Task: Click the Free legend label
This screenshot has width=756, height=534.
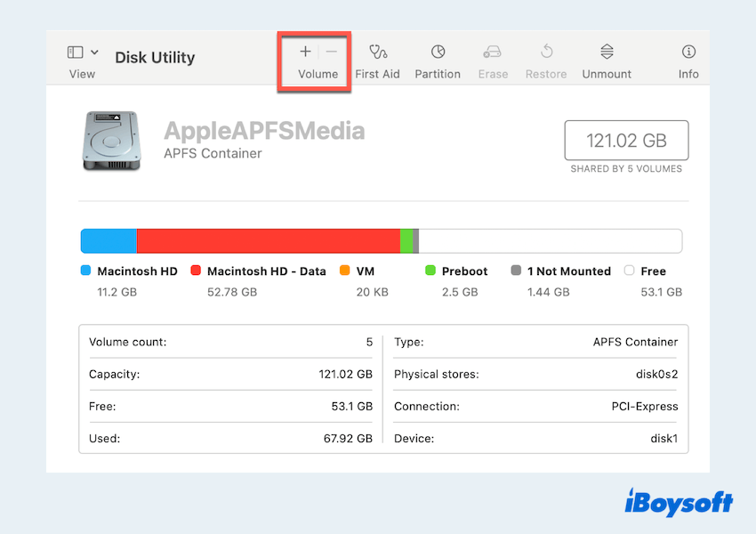Action: (654, 271)
